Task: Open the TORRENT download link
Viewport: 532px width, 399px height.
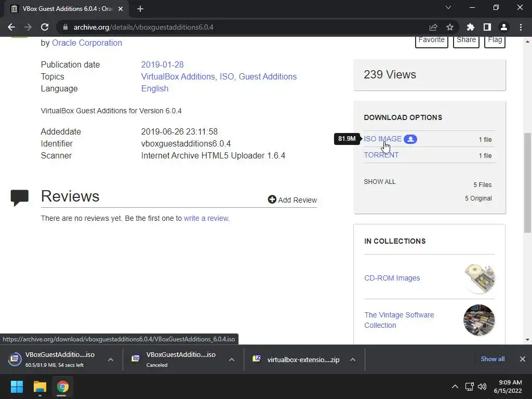Action: click(x=381, y=155)
